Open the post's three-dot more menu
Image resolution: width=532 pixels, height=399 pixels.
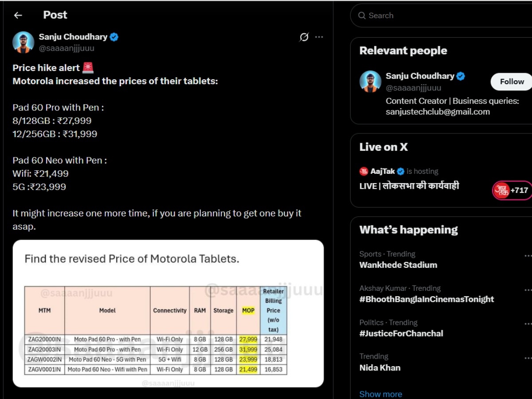tap(319, 37)
